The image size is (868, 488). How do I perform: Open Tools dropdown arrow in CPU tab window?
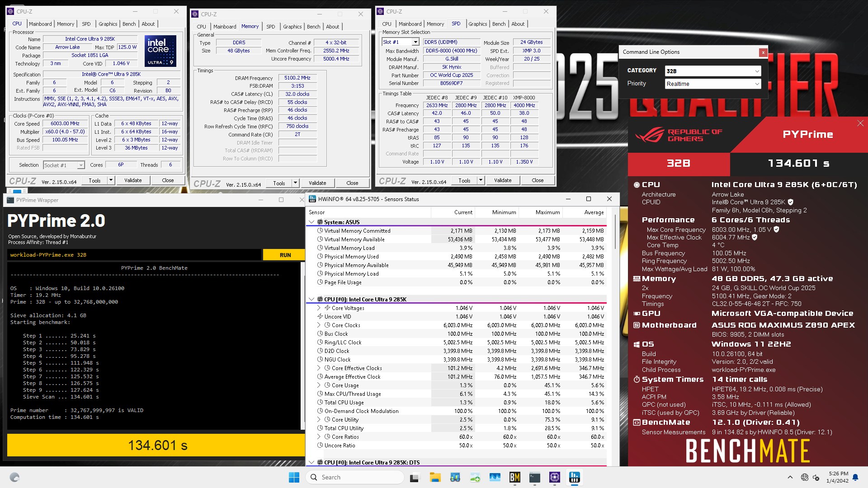point(111,180)
